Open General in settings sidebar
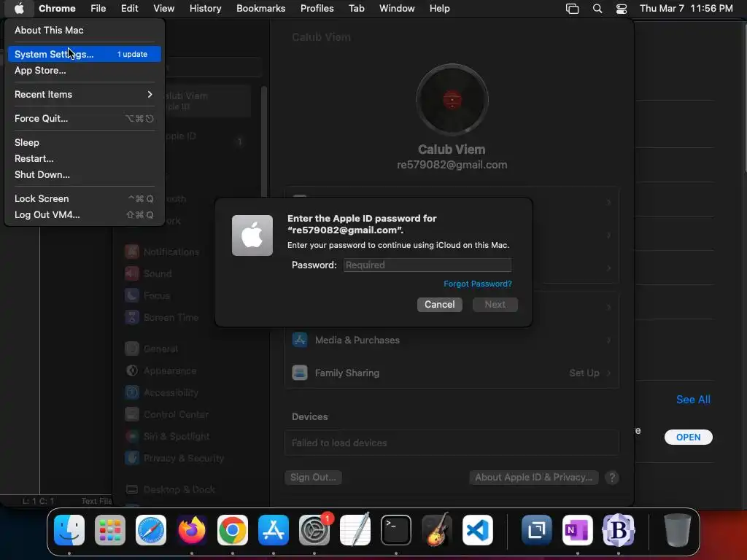This screenshot has width=747, height=560. 151,349
